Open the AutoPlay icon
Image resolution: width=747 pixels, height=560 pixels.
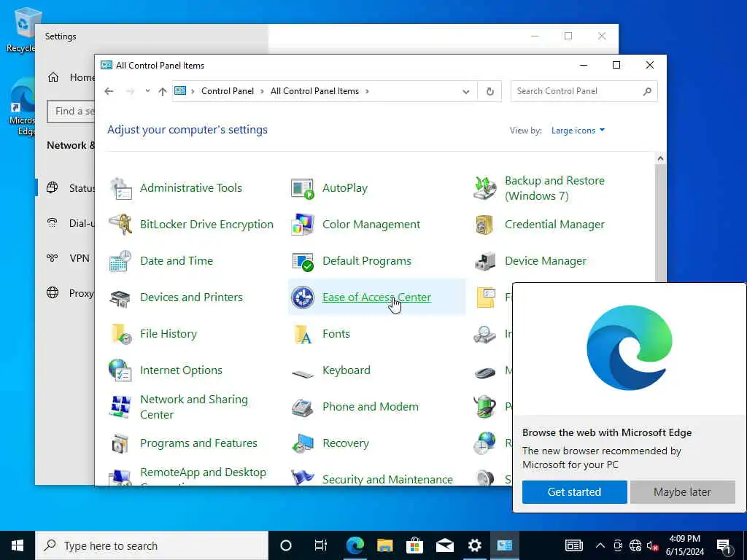(303, 188)
